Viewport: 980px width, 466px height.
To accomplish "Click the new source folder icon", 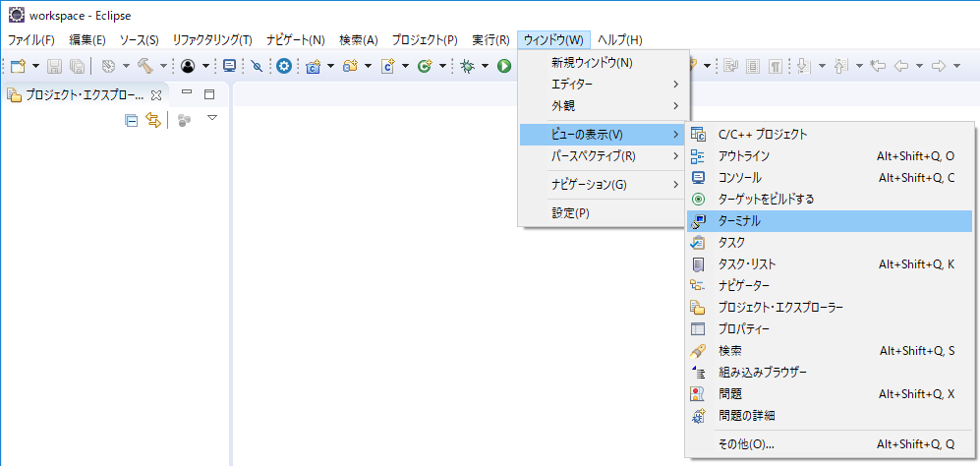I will pyautogui.click(x=351, y=65).
